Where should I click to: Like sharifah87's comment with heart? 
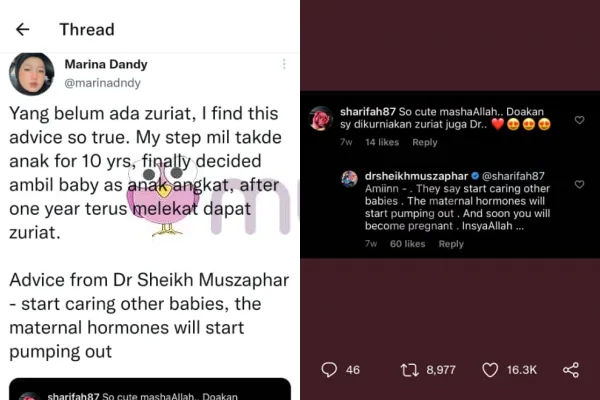point(579,120)
